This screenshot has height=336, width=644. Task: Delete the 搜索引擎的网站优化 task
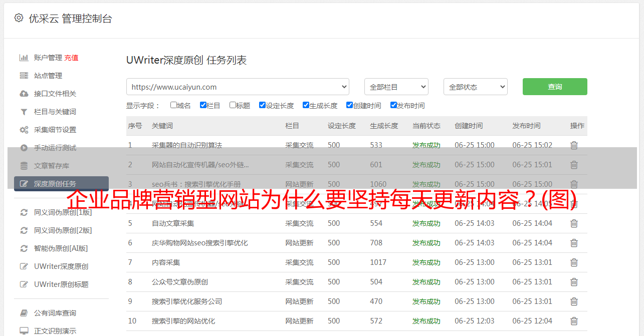574,321
